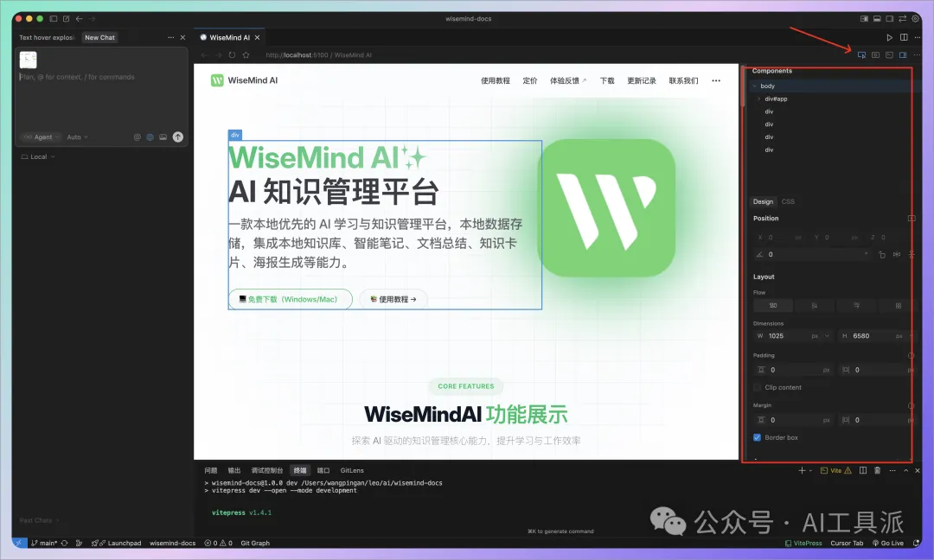This screenshot has height=560, width=934.
Task: Open the browser console icon in toolbar
Action: [x=889, y=54]
